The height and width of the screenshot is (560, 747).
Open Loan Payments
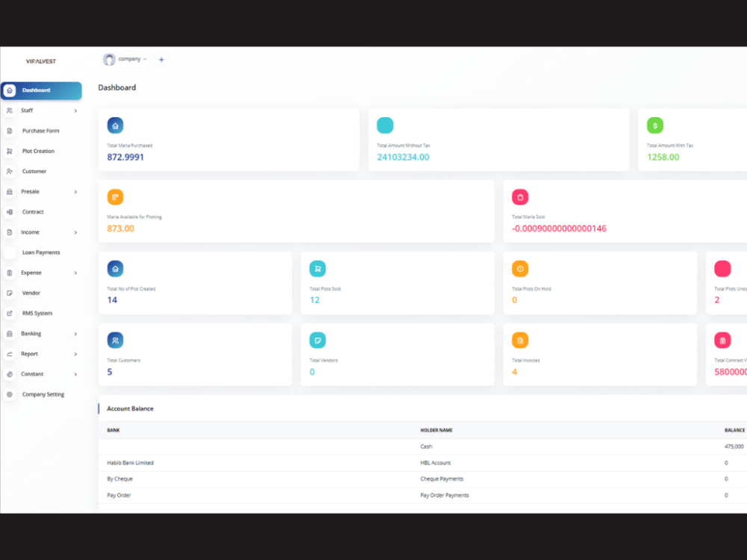(x=41, y=252)
